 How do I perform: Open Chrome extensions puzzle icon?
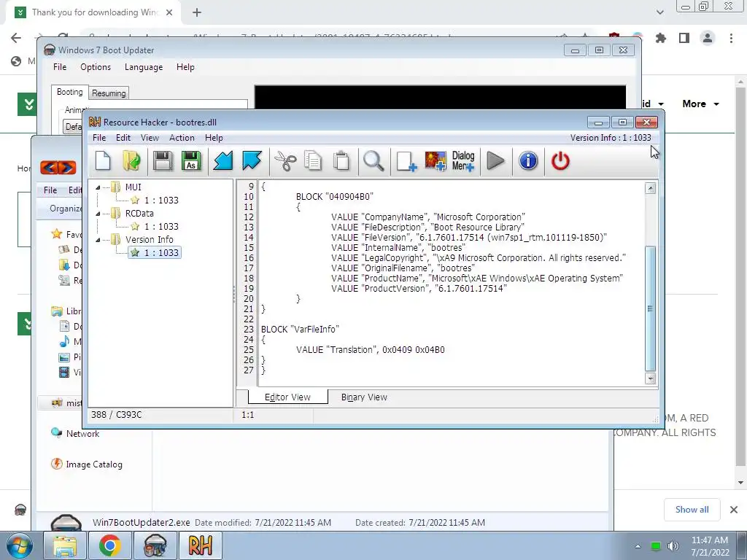point(661,38)
